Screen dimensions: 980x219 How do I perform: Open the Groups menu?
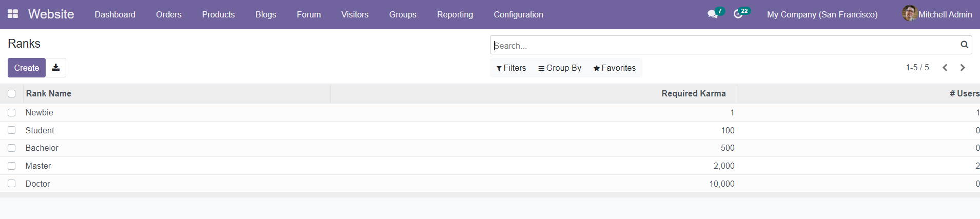click(x=403, y=14)
